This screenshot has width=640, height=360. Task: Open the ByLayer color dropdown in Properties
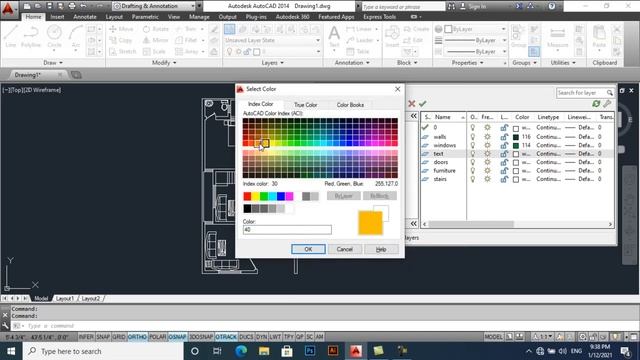pyautogui.click(x=475, y=29)
